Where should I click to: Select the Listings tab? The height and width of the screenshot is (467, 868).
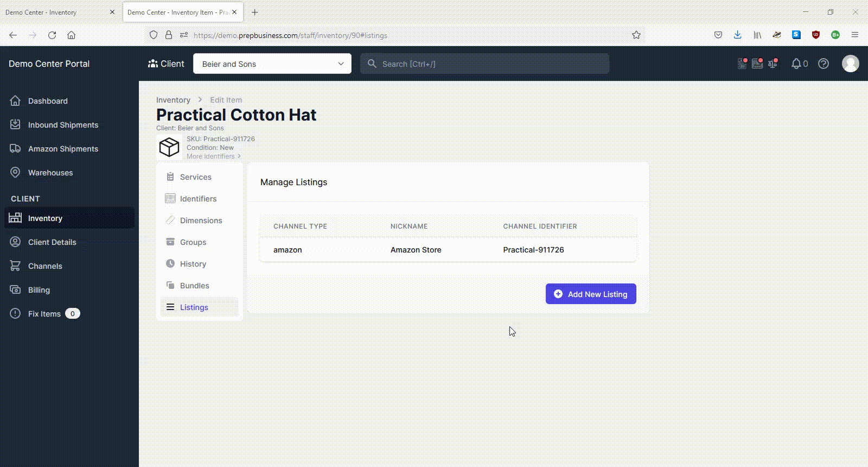point(199,307)
